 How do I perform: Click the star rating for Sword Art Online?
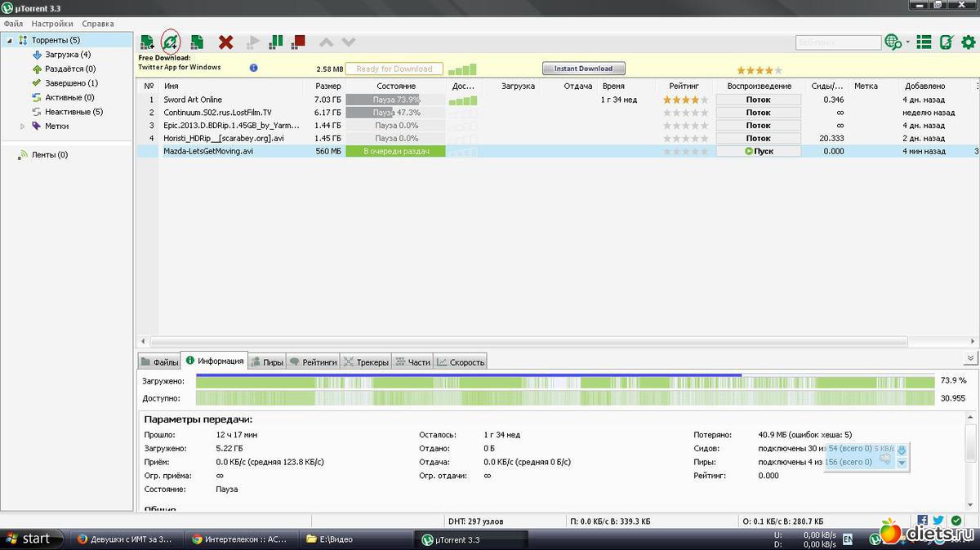684,100
